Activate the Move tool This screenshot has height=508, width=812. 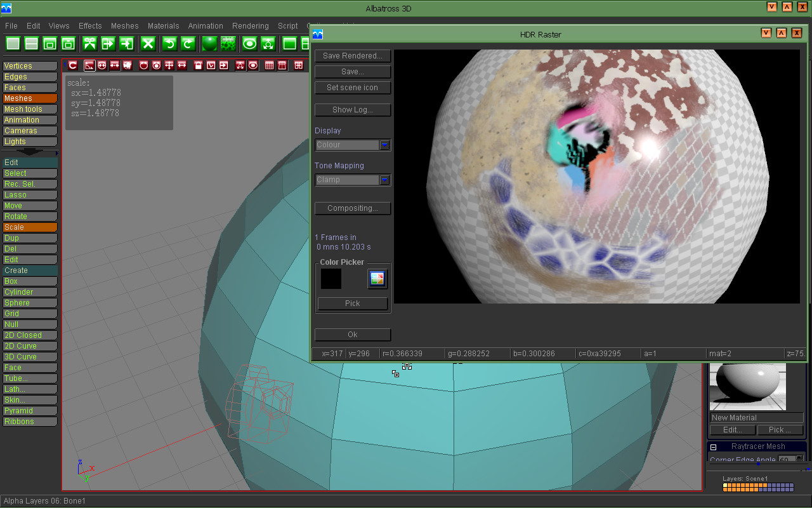30,206
